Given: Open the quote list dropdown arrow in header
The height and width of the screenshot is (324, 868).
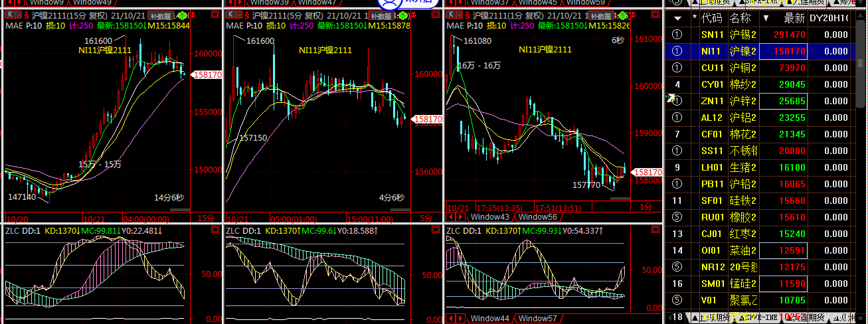Looking at the screenshot, I should click(677, 19).
